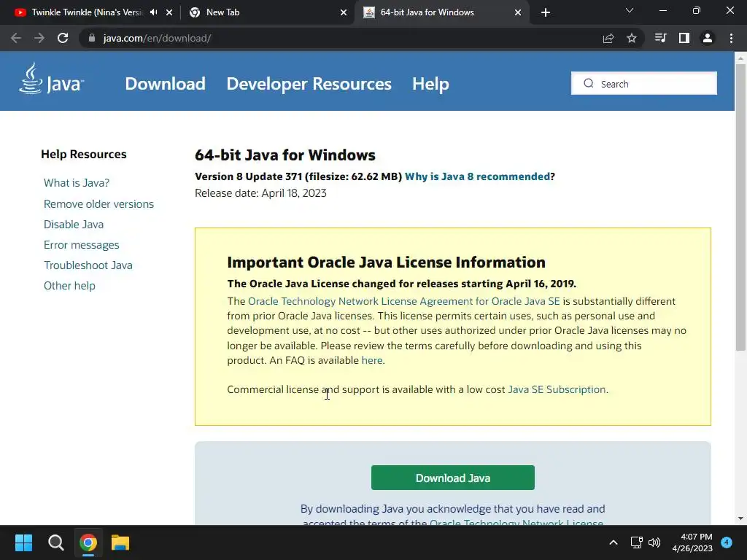Close the Twinkle Twinkle YouTube tab
The height and width of the screenshot is (560, 747).
tap(169, 12)
